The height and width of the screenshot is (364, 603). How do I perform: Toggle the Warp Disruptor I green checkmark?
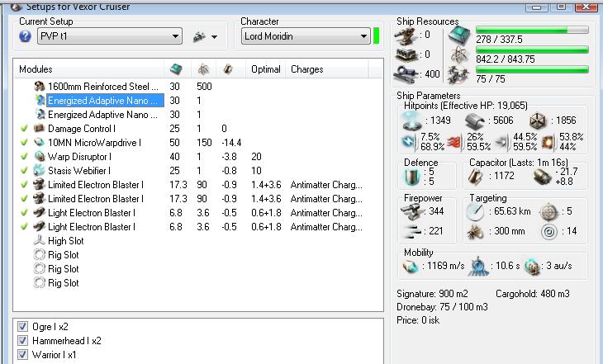coord(24,157)
